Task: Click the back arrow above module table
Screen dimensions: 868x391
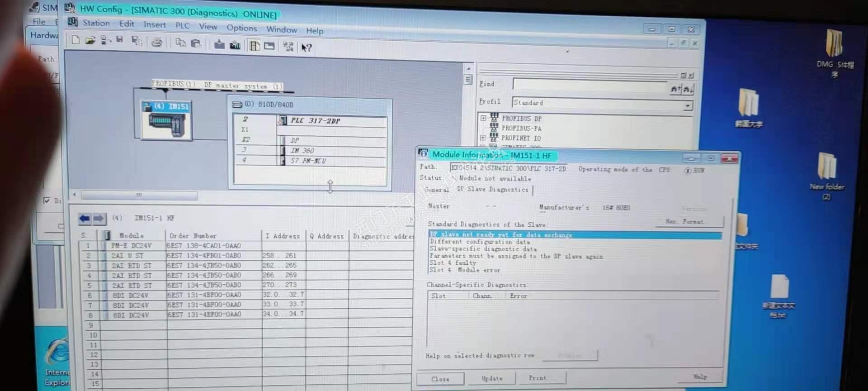Action: pos(85,219)
